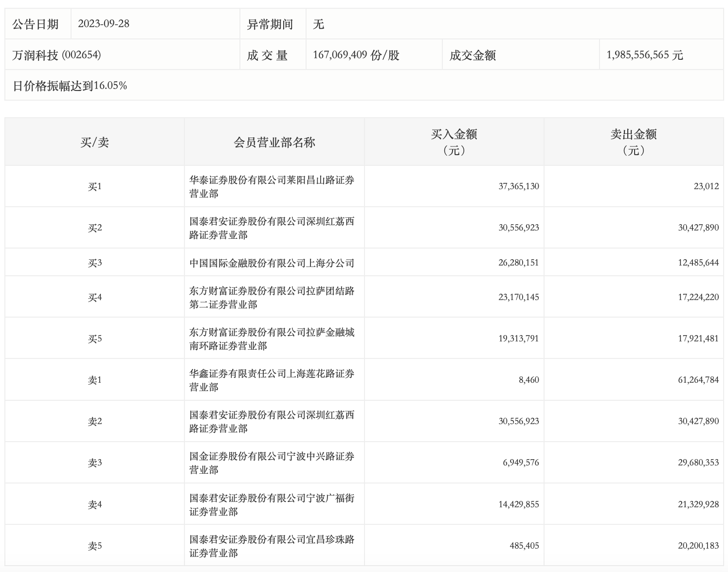Select the 卖3 row label
Screen dimensions: 728x572
(x=95, y=463)
